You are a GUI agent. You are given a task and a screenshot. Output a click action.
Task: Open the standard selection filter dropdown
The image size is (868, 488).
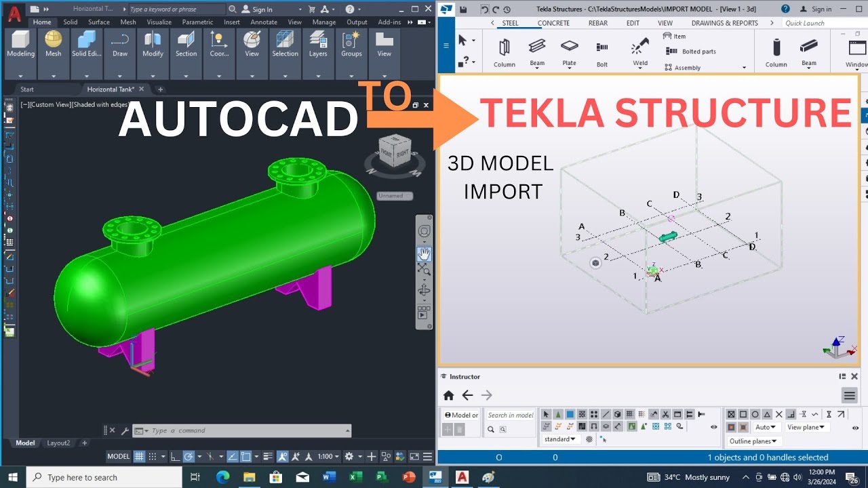click(x=560, y=439)
